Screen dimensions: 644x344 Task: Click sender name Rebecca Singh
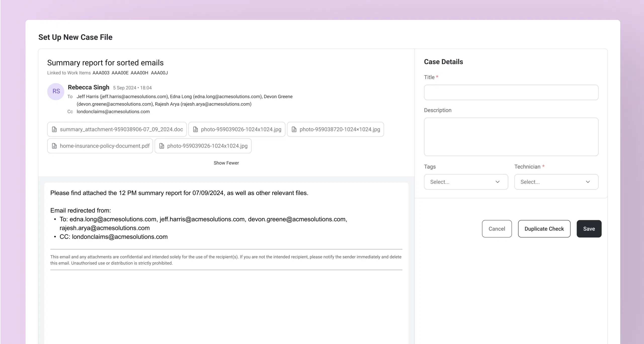89,87
